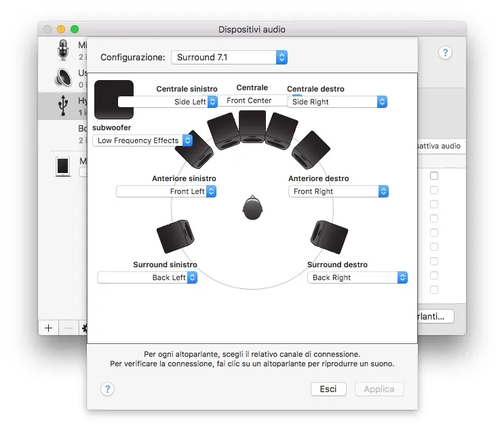Image resolution: width=504 pixels, height=424 pixels.
Task: Select the USB audio device in sidebar
Action: click(63, 106)
